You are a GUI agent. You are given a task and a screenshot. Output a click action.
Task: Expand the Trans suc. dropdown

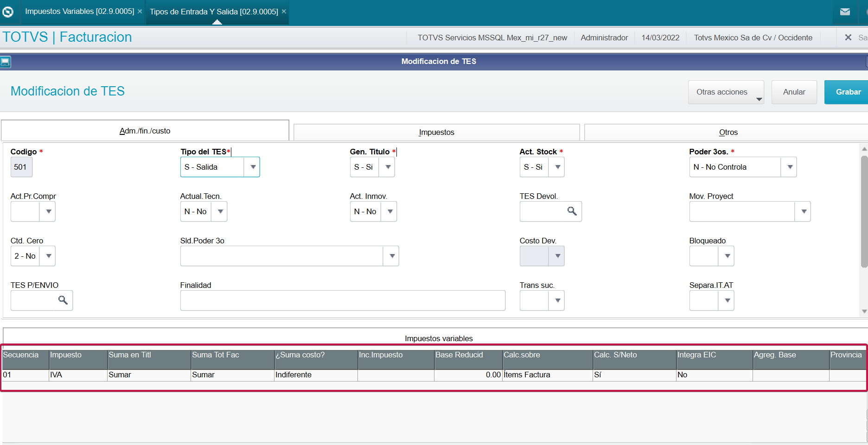557,300
